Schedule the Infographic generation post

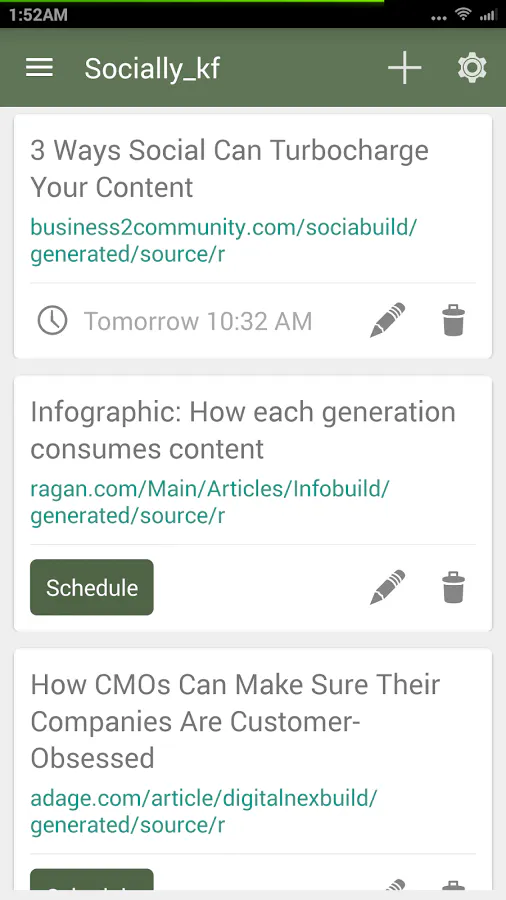(x=92, y=587)
